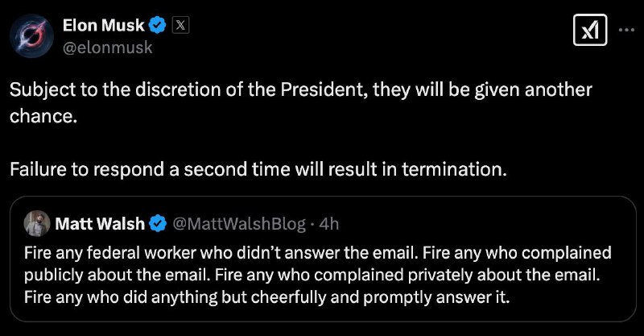Click Elon Musk's blue verified badge
The width and height of the screenshot is (644, 336).
click(x=157, y=26)
